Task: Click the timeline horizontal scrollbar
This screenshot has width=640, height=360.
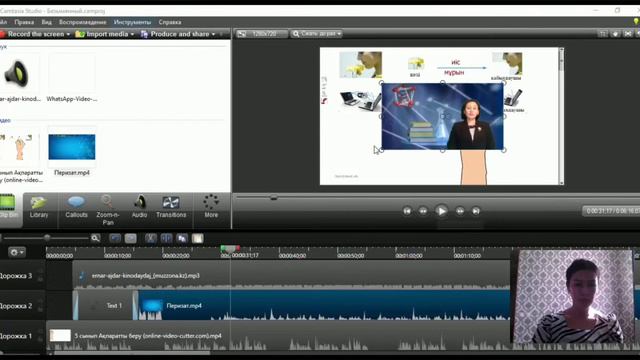Action: click(132, 353)
